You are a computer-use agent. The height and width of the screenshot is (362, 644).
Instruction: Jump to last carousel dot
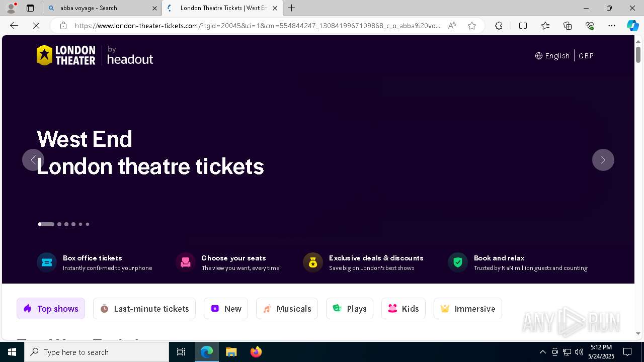[x=88, y=224]
